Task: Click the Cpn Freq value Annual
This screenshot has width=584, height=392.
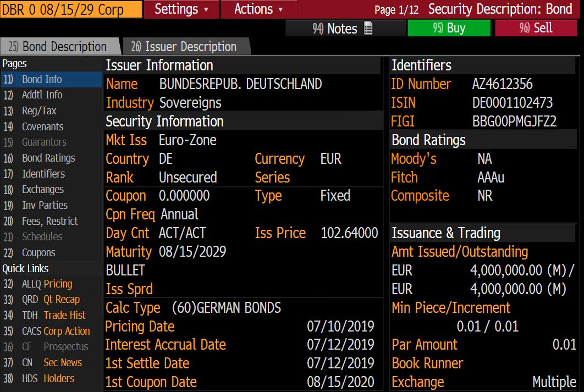Action: pos(179,214)
